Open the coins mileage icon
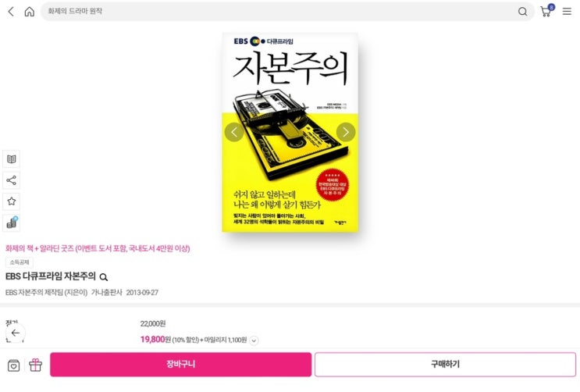This screenshot has height=392, width=580. pyautogui.click(x=12, y=223)
